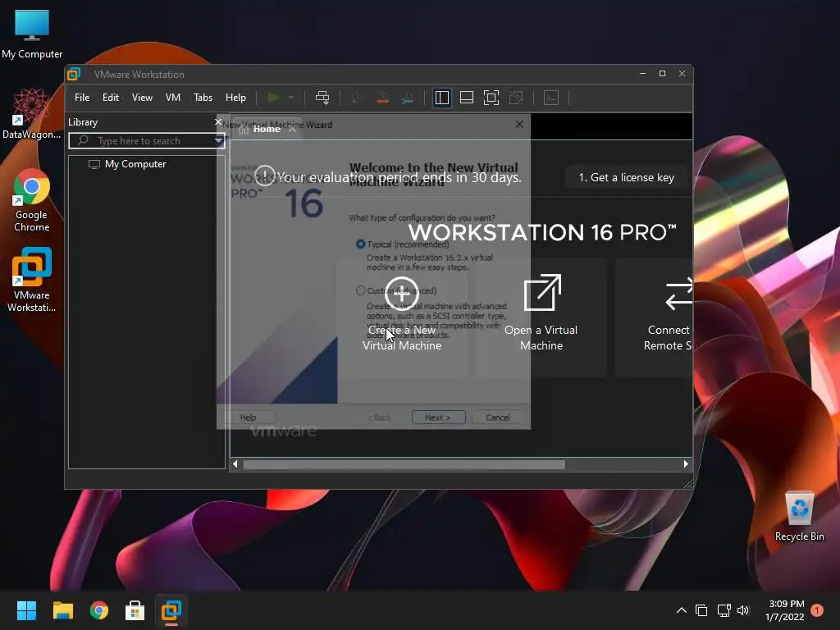840x630 pixels.
Task: Open the Edit menu
Action: point(111,98)
